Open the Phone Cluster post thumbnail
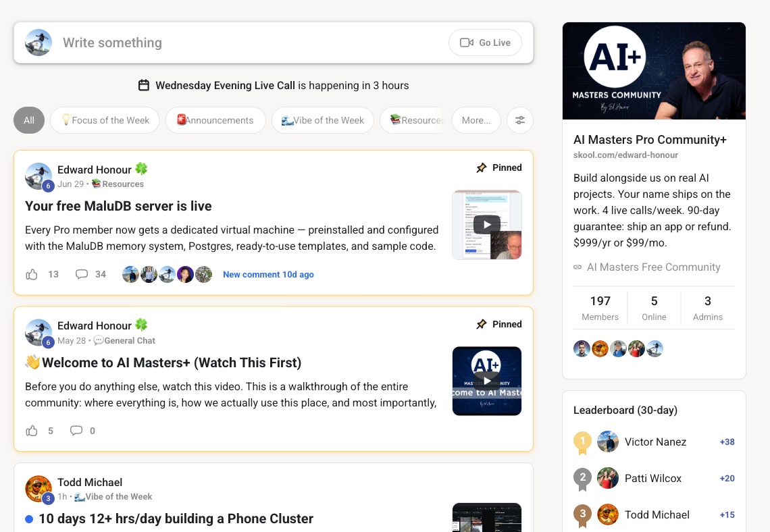 click(486, 517)
